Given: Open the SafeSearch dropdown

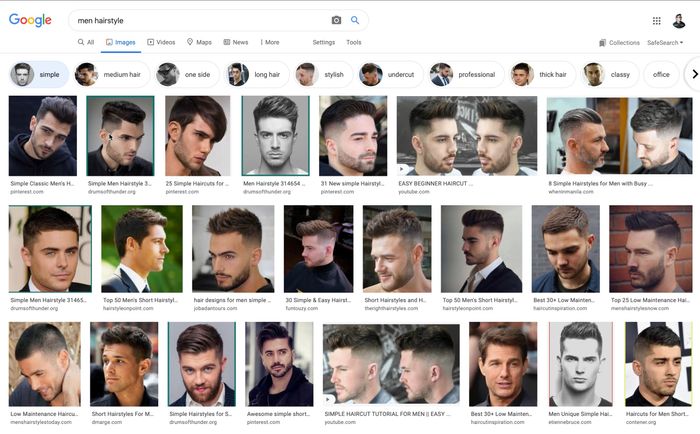Looking at the screenshot, I should click(665, 42).
